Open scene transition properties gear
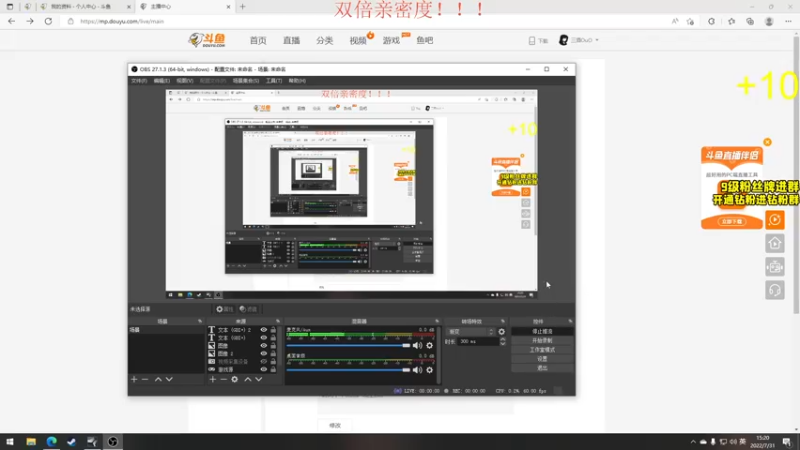Screen dimensions: 800x450 point(502,332)
